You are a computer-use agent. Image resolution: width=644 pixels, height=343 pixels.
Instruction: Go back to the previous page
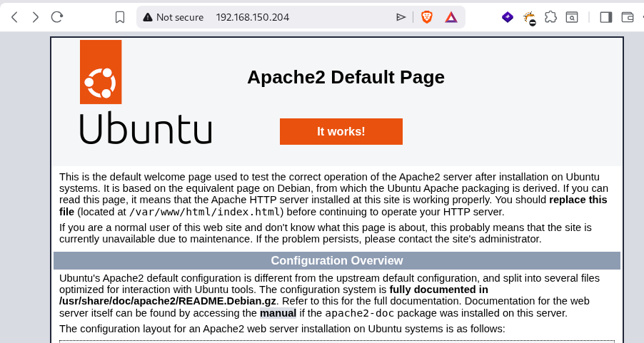coord(15,17)
